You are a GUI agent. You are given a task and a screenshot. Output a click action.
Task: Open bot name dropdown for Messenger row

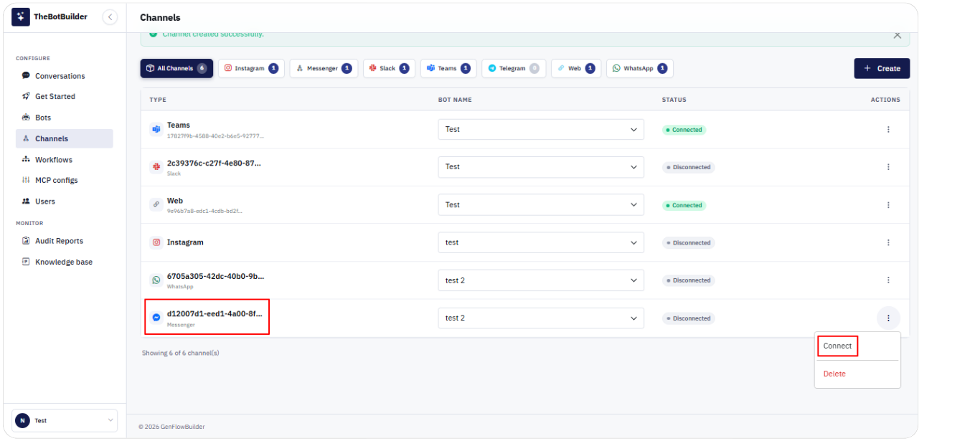pos(541,318)
